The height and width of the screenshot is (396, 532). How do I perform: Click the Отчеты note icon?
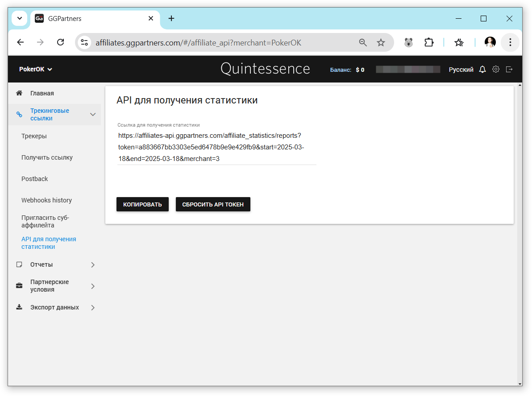point(19,264)
